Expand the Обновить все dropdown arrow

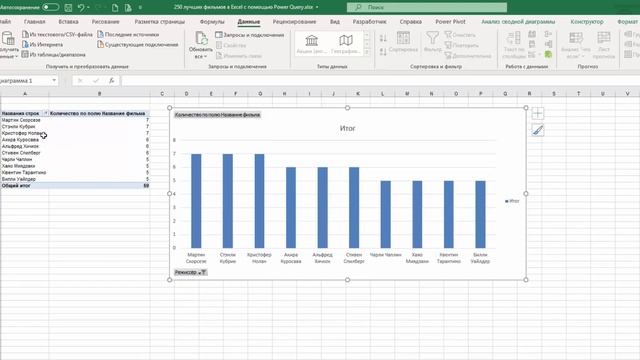(205, 57)
